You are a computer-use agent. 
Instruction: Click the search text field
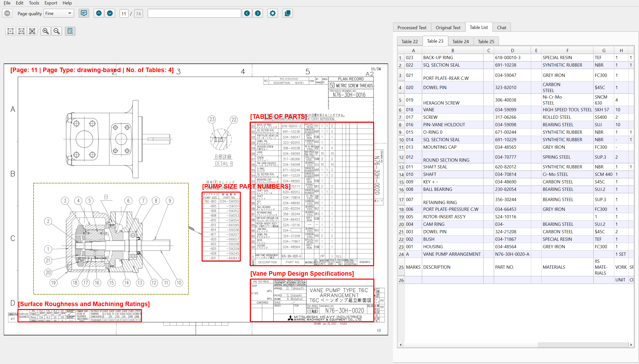194,13
